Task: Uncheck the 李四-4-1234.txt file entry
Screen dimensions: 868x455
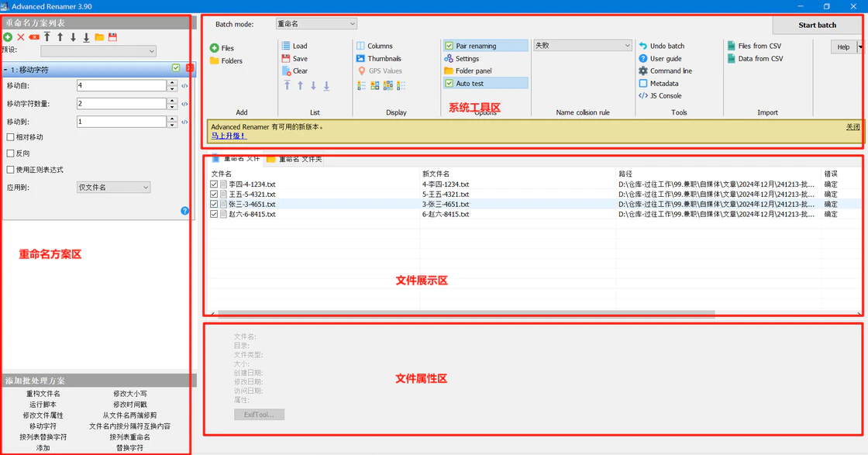Action: coord(214,184)
